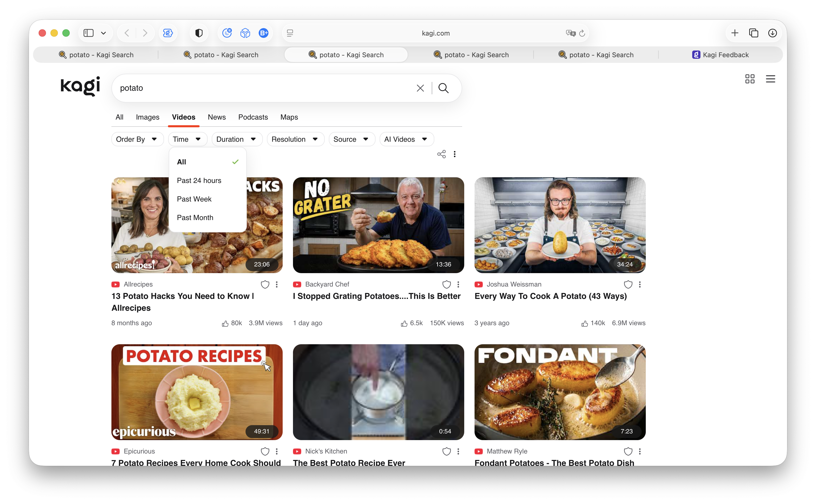Switch to the News tab
The image size is (816, 504).
[x=217, y=117]
